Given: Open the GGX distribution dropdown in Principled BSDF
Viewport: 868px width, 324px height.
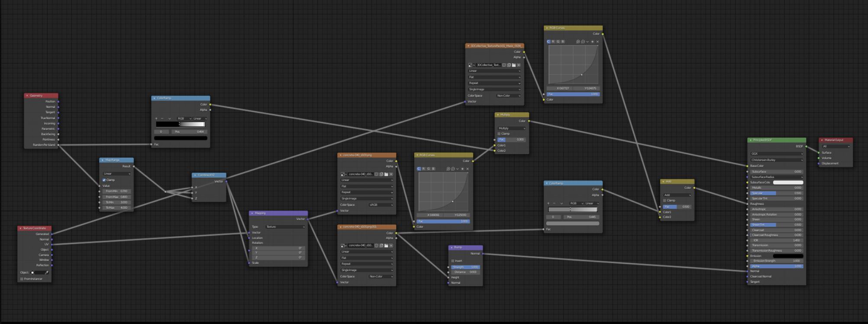Looking at the screenshot, I should pos(777,153).
